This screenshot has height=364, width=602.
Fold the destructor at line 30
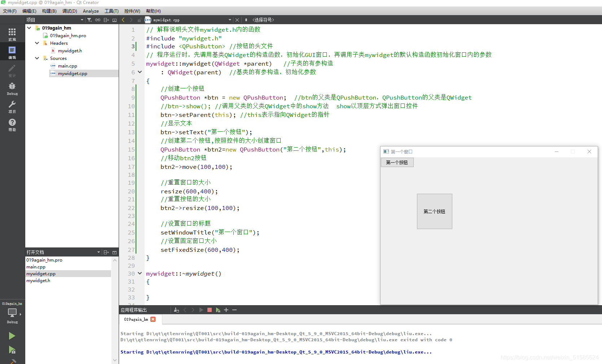pos(140,273)
